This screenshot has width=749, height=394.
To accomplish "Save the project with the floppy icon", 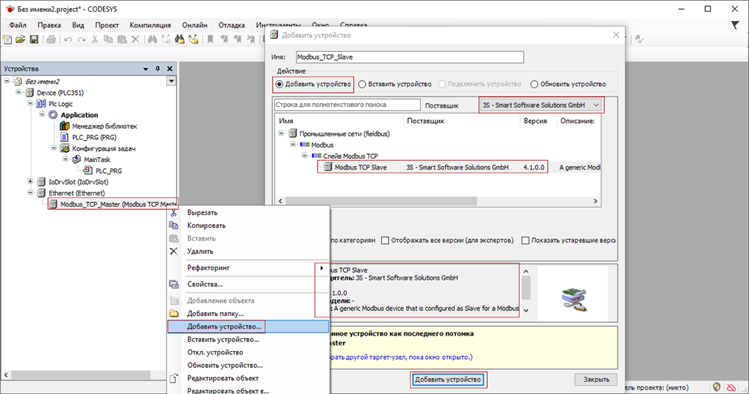I will 34,40.
